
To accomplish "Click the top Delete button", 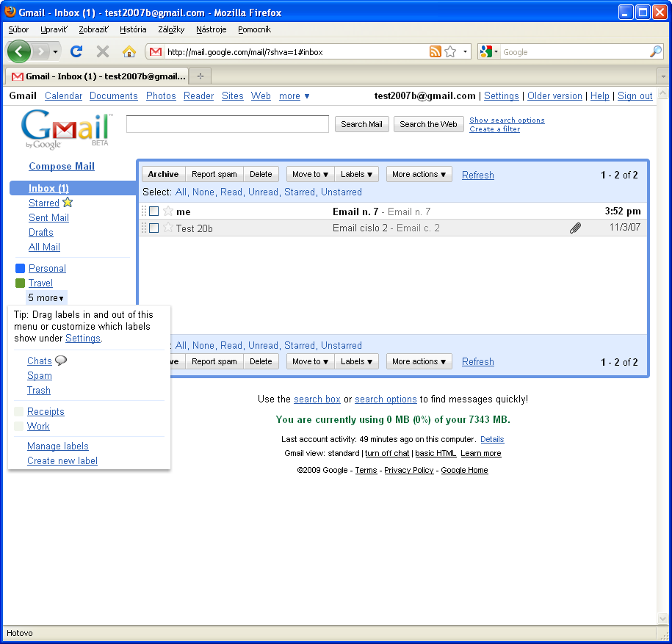I will click(x=261, y=174).
